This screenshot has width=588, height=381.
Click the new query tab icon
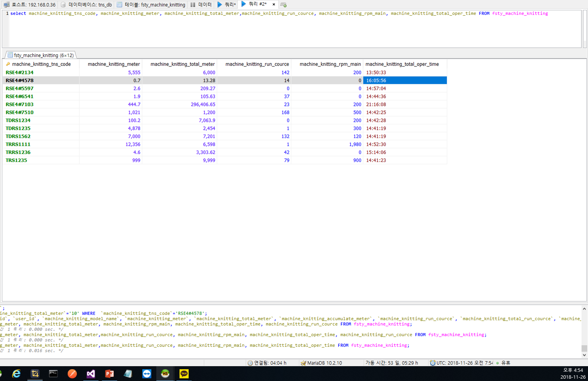(x=283, y=5)
